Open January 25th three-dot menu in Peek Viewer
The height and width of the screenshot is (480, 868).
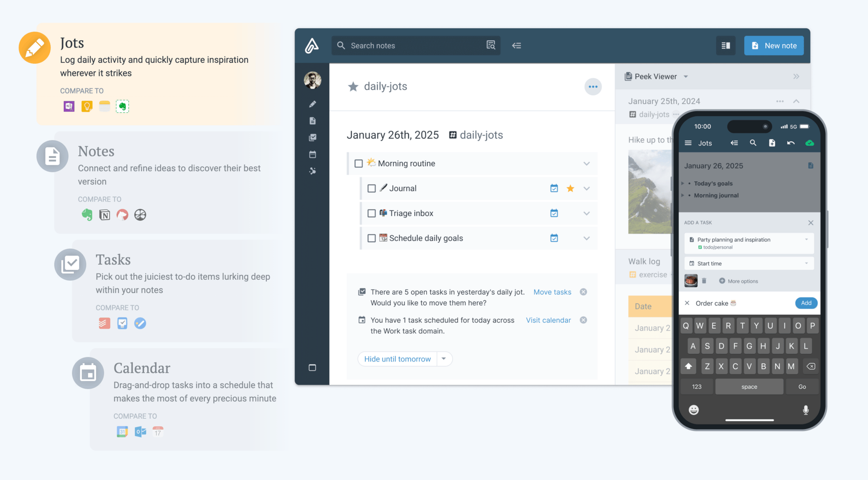click(x=779, y=101)
